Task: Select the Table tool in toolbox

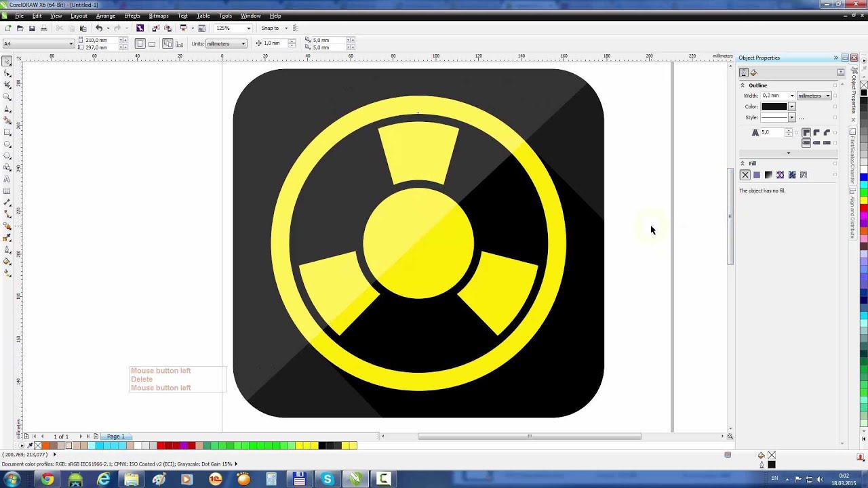Action: coord(7,191)
